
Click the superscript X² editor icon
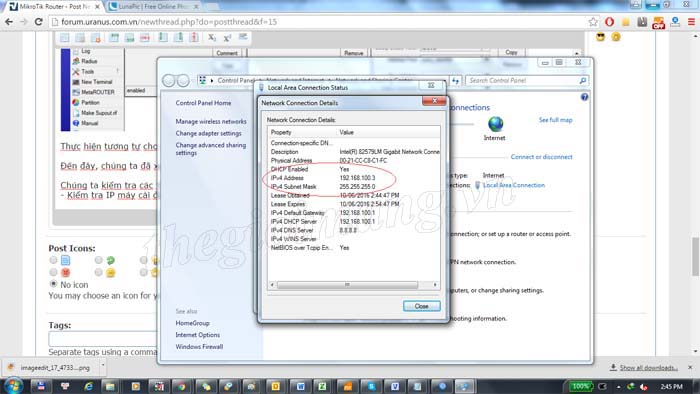tap(227, 37)
